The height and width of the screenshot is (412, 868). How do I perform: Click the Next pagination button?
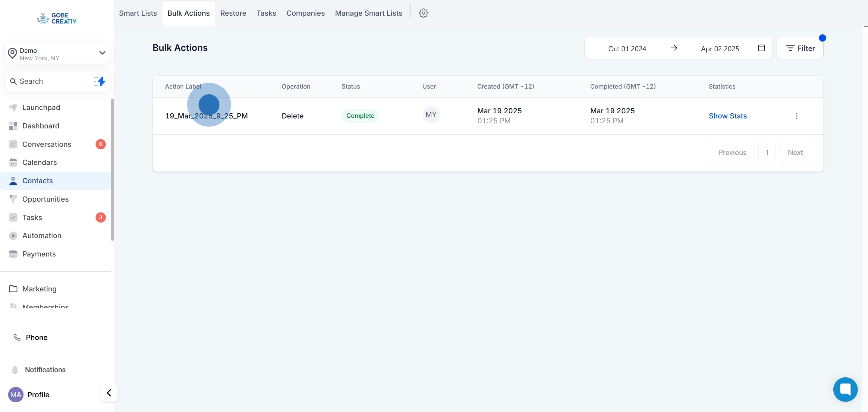click(795, 152)
